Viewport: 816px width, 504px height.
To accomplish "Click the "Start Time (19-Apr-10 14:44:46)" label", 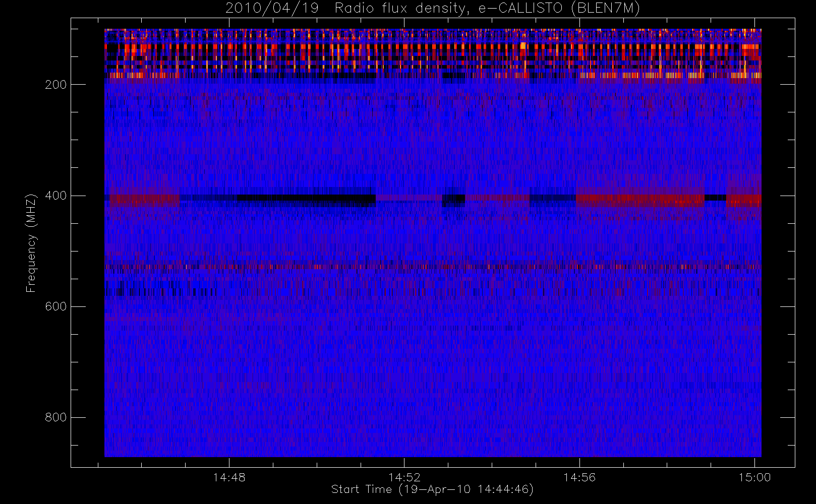I will pos(432,489).
